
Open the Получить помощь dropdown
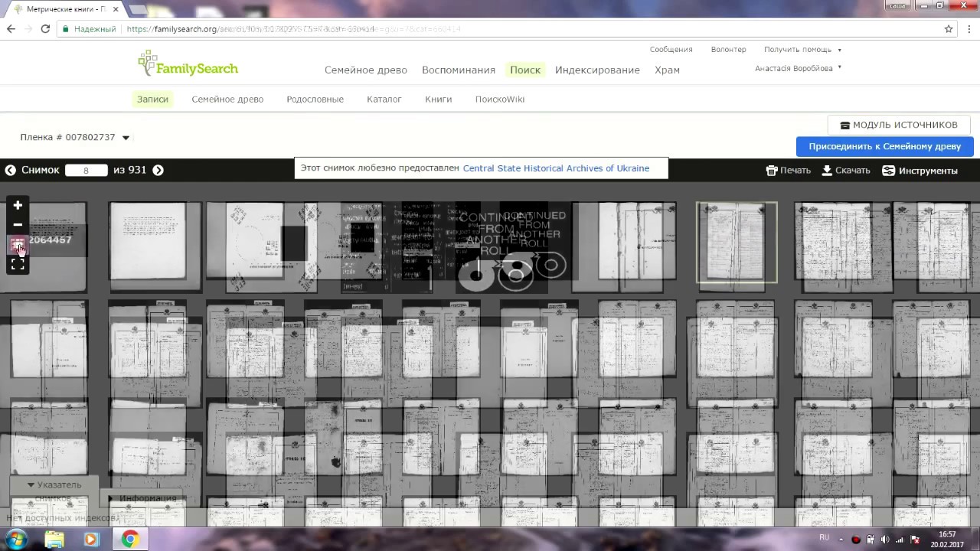(802, 50)
